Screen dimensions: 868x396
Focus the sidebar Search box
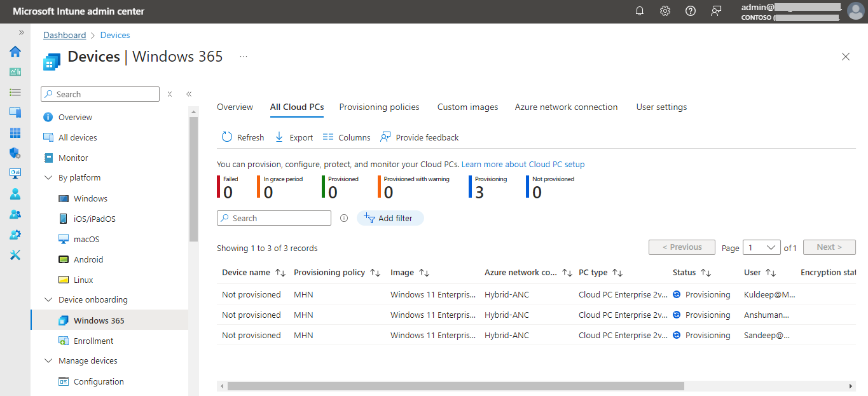(x=100, y=94)
